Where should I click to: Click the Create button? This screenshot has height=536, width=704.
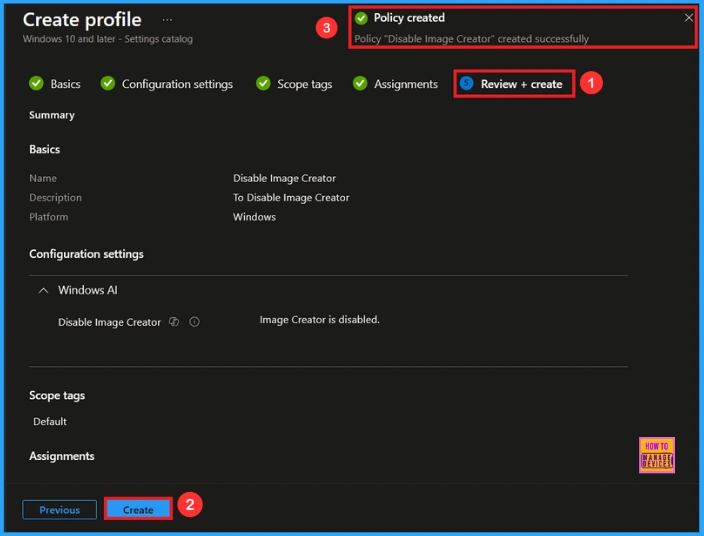138,510
